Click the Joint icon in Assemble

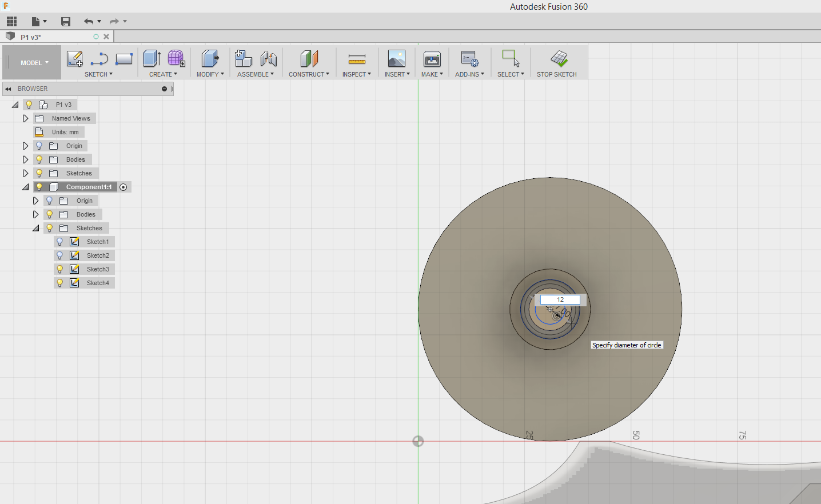pyautogui.click(x=268, y=59)
